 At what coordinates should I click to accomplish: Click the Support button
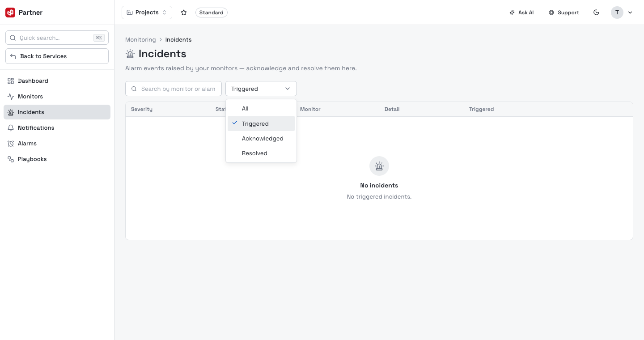tap(564, 13)
